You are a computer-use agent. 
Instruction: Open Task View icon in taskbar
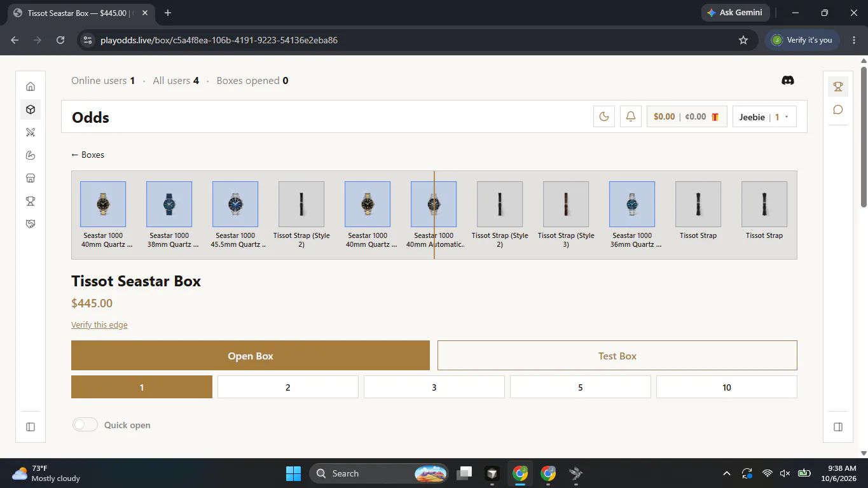click(465, 473)
